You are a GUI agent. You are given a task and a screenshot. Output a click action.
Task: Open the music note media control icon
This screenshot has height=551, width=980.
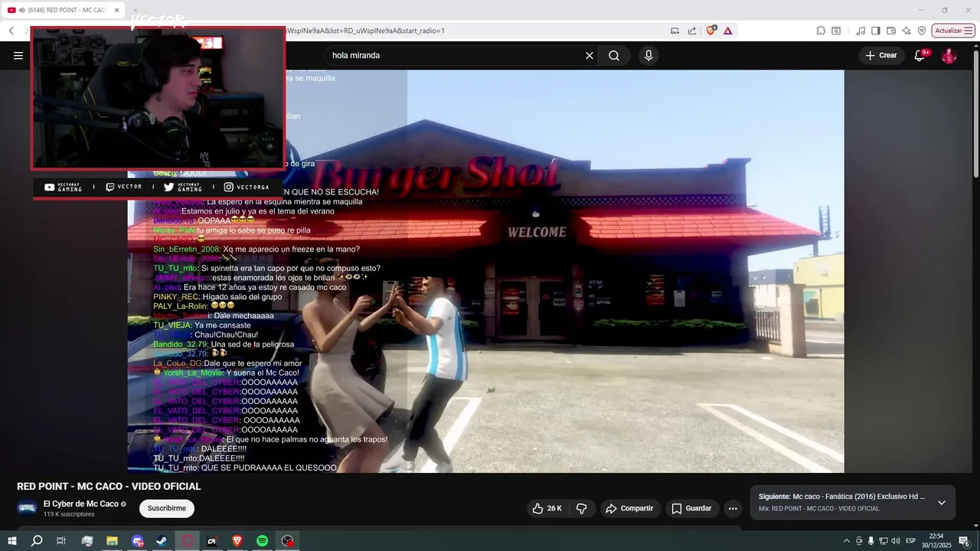click(x=861, y=31)
